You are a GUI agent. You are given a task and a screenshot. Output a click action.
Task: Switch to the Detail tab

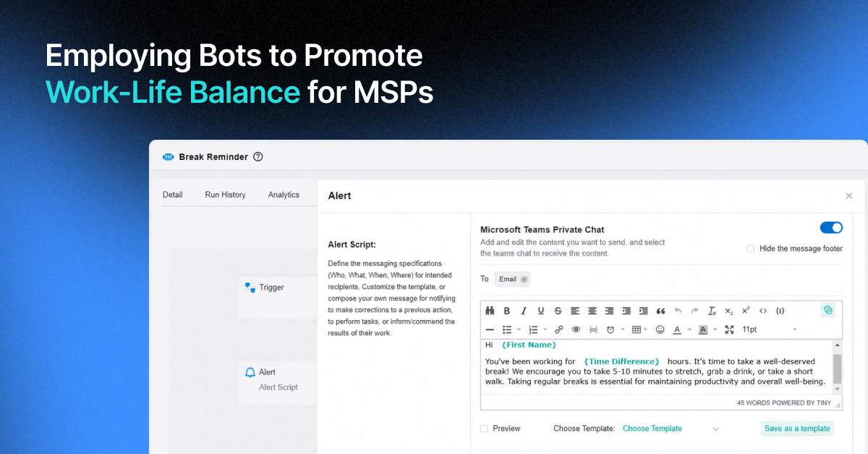pyautogui.click(x=173, y=195)
